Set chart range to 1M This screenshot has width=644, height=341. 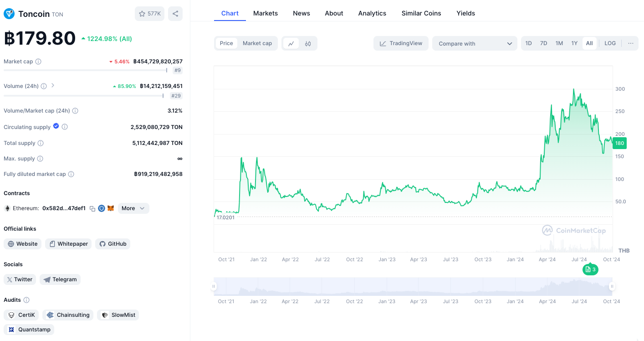(559, 43)
